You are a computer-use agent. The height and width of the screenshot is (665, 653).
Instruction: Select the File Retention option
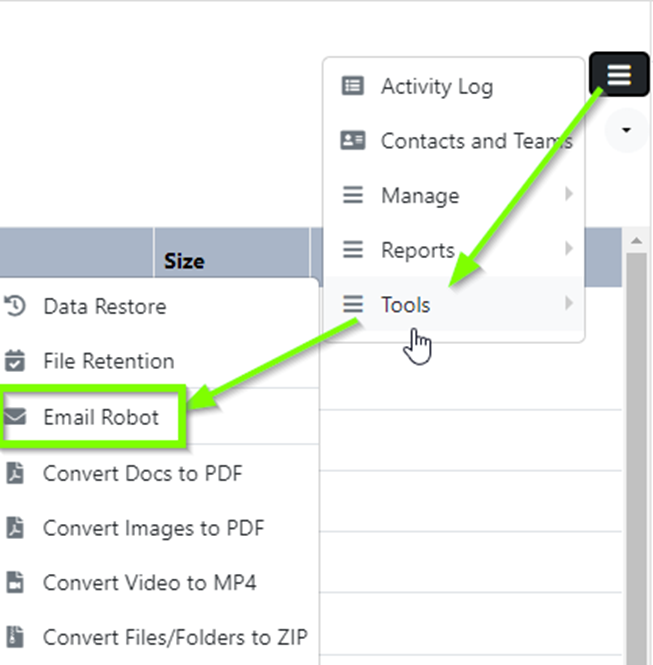(109, 361)
